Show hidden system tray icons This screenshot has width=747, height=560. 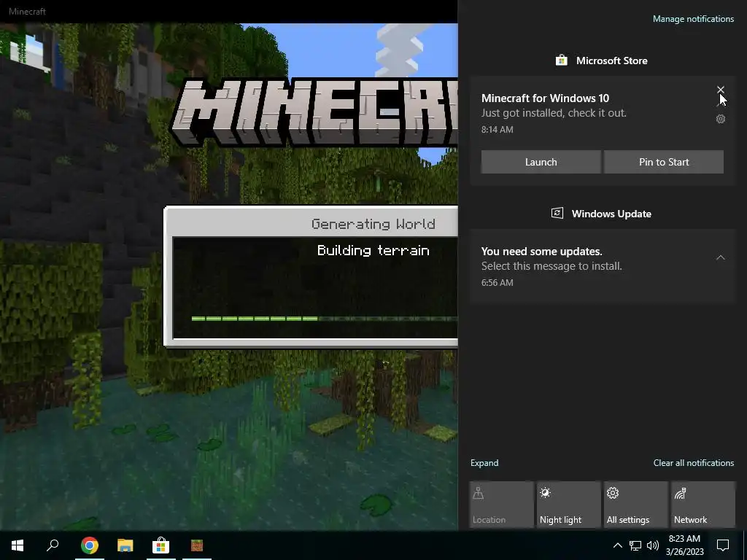pyautogui.click(x=617, y=545)
